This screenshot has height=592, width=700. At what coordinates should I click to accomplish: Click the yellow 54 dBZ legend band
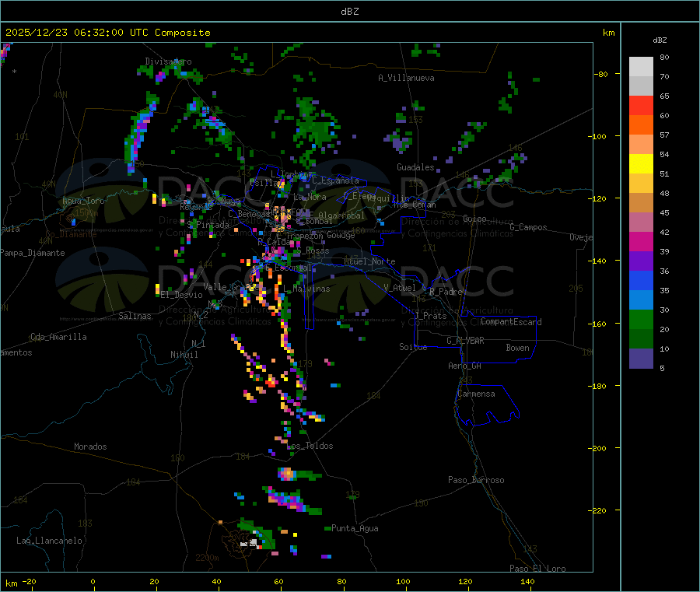click(x=641, y=164)
